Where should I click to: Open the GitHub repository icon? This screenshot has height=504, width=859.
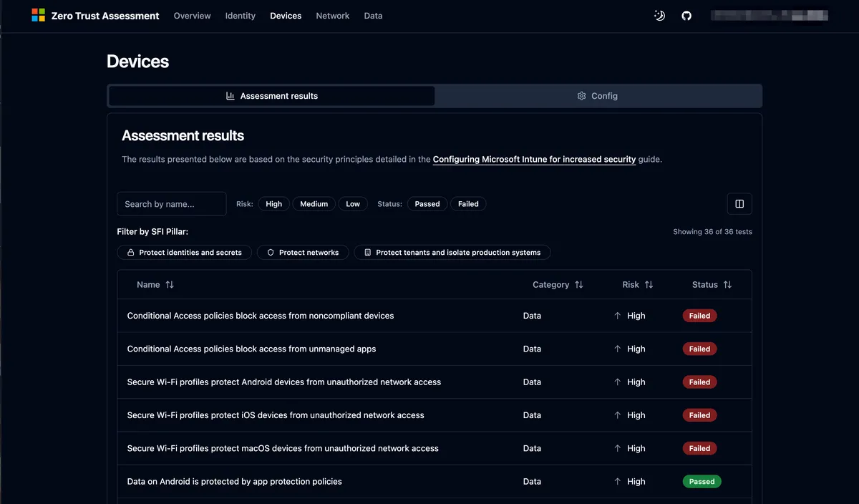click(x=686, y=16)
